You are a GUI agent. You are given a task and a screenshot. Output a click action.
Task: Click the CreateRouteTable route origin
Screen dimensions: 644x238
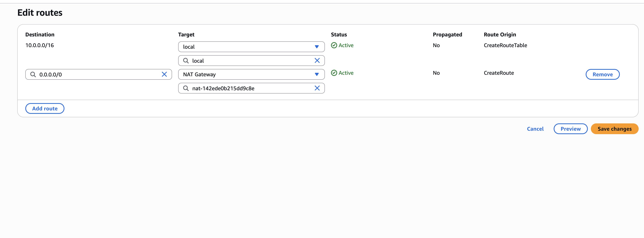(x=505, y=45)
